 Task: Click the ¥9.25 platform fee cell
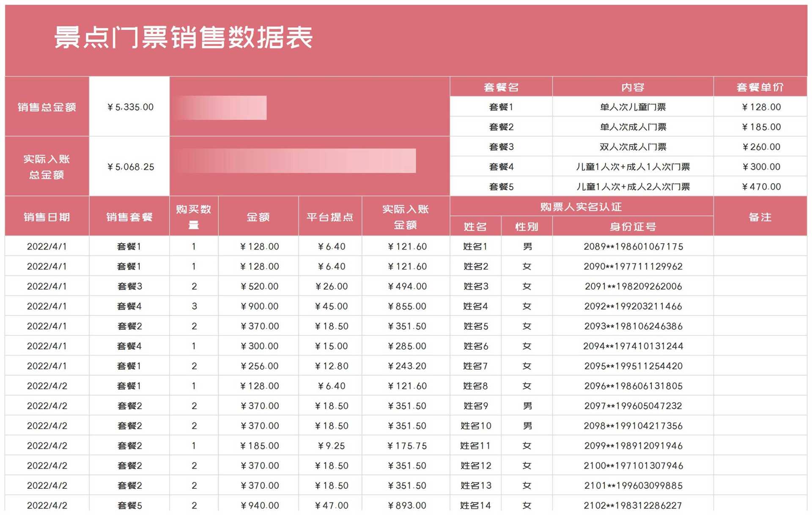(330, 445)
